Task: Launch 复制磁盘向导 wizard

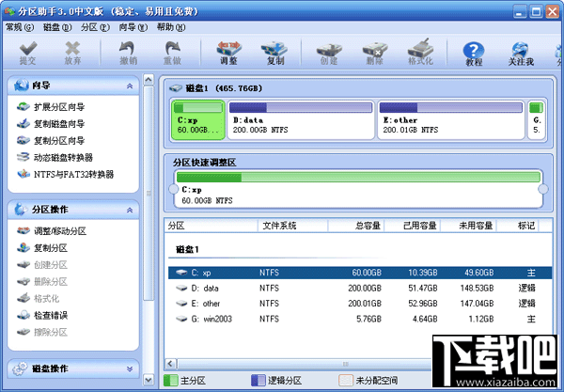Action: [x=51, y=124]
